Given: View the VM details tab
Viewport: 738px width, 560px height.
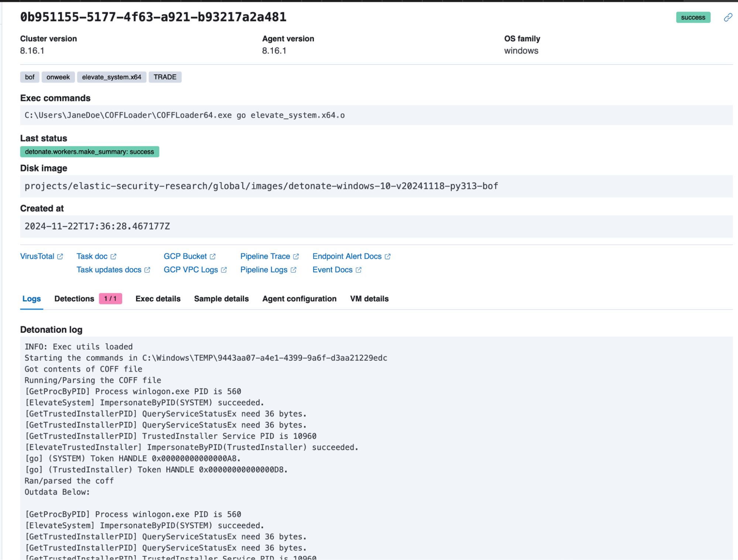Looking at the screenshot, I should [x=369, y=299].
